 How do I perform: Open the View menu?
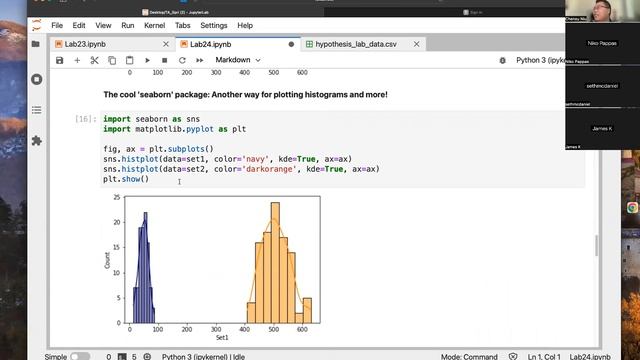[x=103, y=25]
